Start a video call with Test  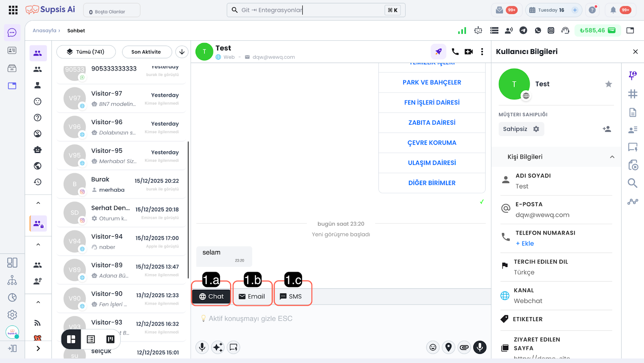coord(469,52)
